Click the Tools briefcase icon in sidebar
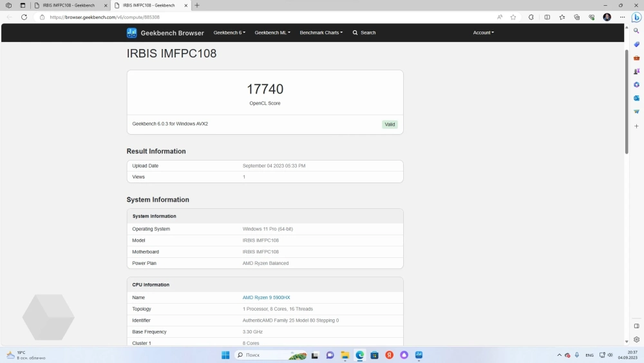Image resolution: width=644 pixels, height=363 pixels. click(636, 58)
